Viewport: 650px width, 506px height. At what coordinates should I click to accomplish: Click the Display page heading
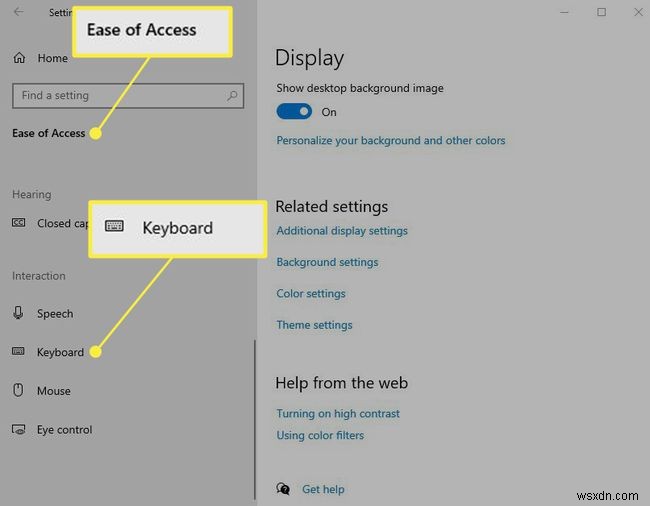click(309, 58)
